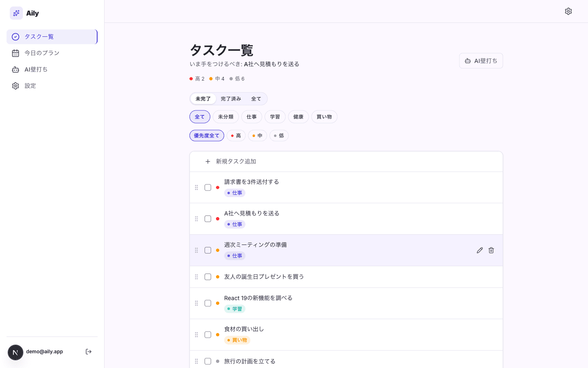Click task title 友人の誕生日プレゼントを買う
This screenshot has height=368, width=588.
(x=264, y=277)
